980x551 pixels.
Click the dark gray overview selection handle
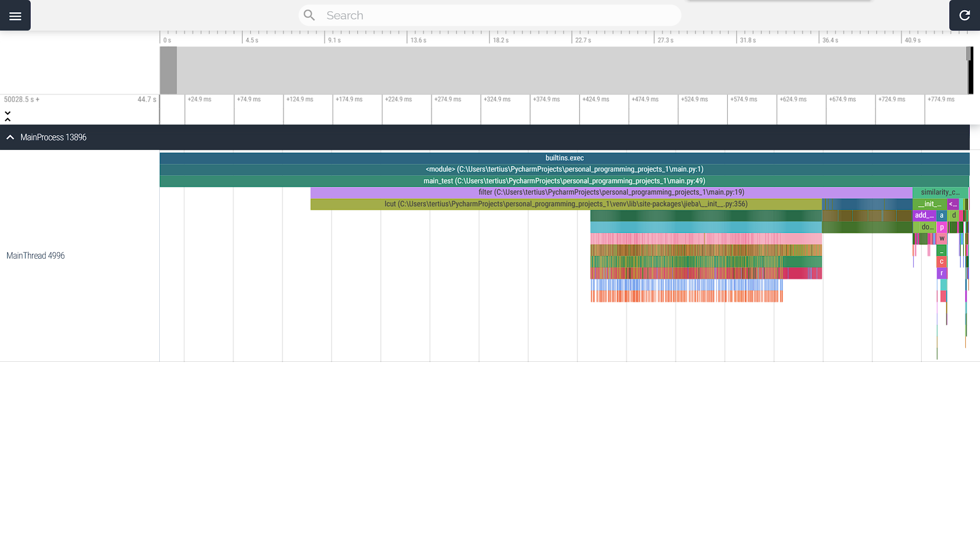pos(168,70)
